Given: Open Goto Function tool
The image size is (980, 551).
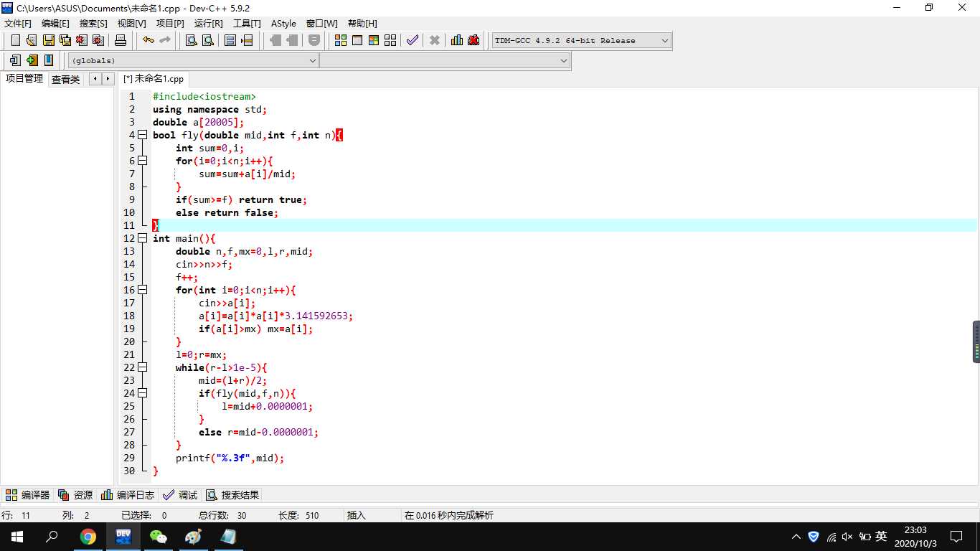Looking at the screenshot, I should click(x=230, y=40).
